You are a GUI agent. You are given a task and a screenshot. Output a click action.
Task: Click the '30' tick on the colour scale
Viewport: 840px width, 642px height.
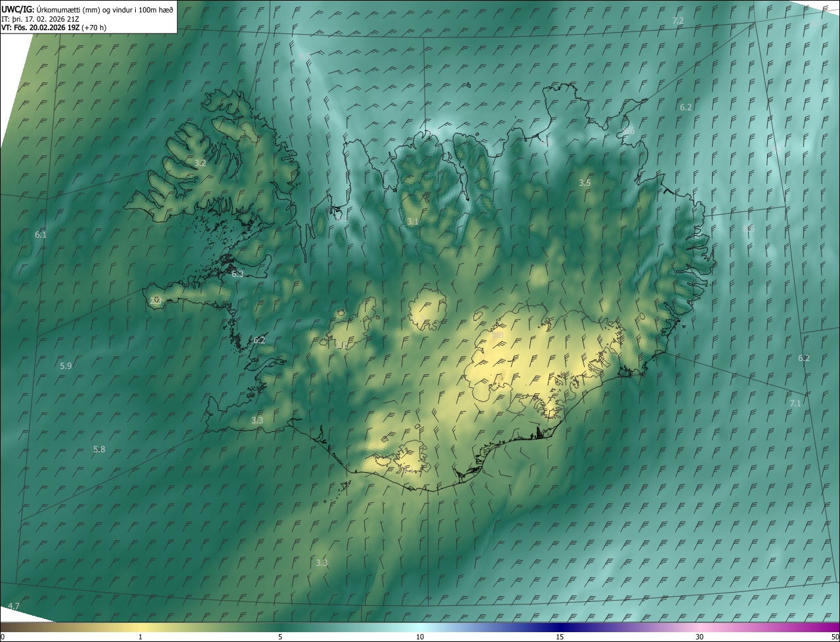pos(700,637)
